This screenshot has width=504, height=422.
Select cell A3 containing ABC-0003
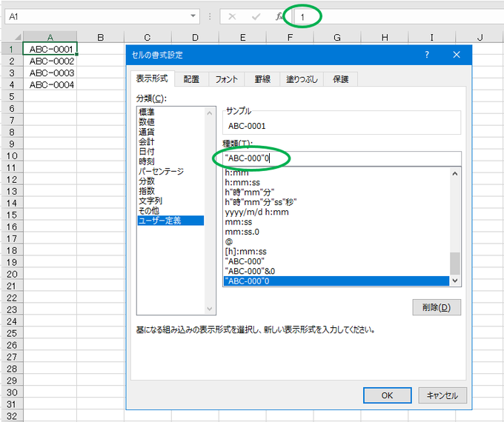click(x=50, y=73)
